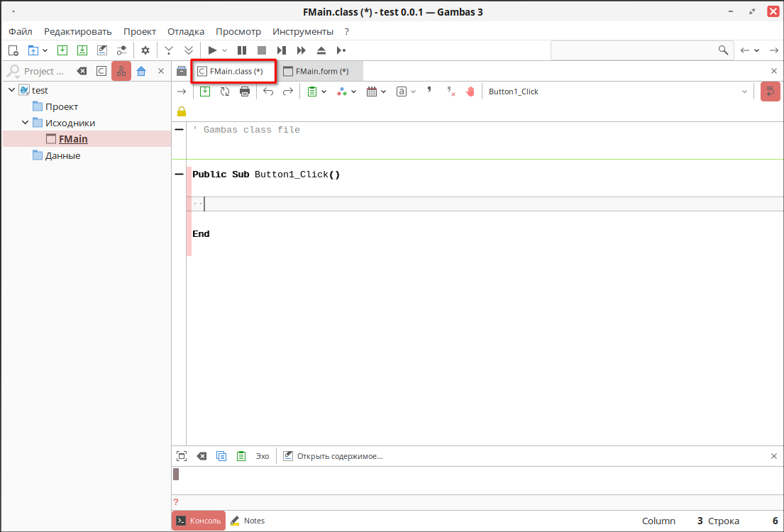Toggle the Эхо option in console toolbar
The height and width of the screenshot is (532, 784).
click(263, 456)
